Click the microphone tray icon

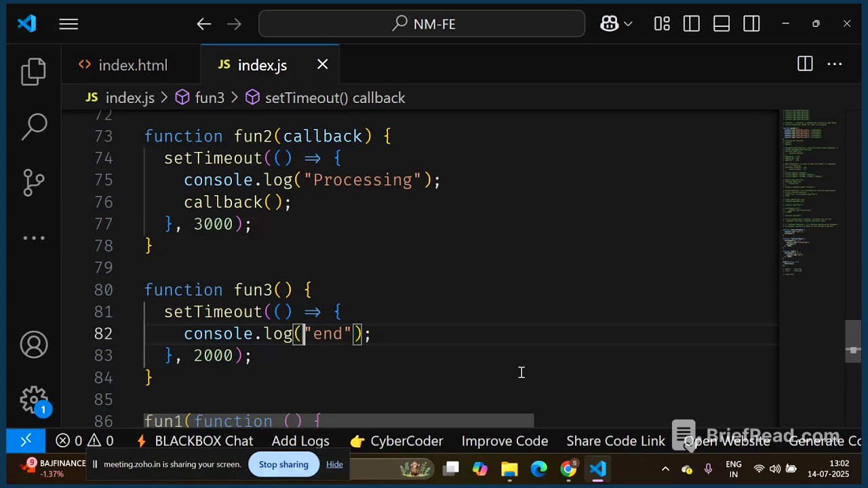709,469
